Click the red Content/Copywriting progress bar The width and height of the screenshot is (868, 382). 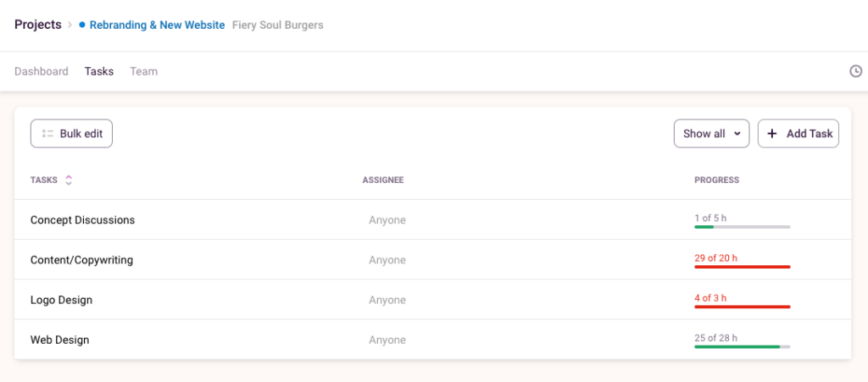[x=742, y=267]
